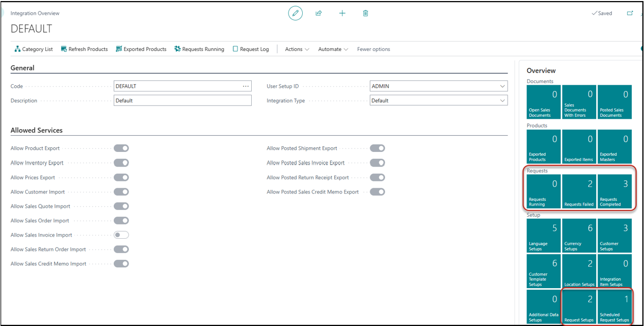Open the Request Log action
This screenshot has height=326, width=644.
click(x=251, y=49)
